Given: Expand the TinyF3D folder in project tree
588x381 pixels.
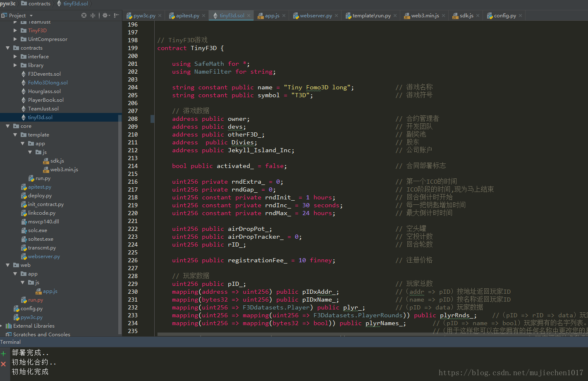Looking at the screenshot, I should (15, 31).
